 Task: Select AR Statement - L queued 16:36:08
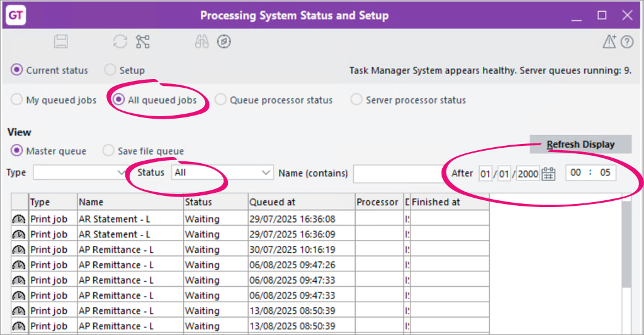coord(131,219)
